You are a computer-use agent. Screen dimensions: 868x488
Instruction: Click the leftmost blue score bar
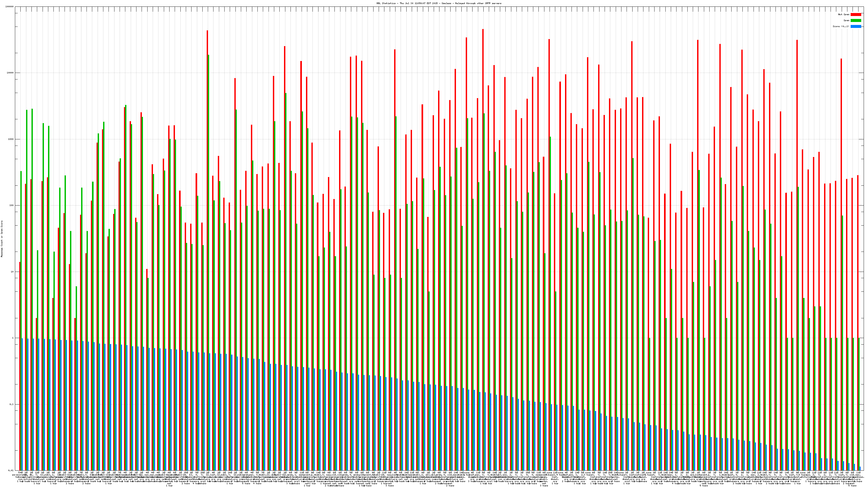[22, 404]
